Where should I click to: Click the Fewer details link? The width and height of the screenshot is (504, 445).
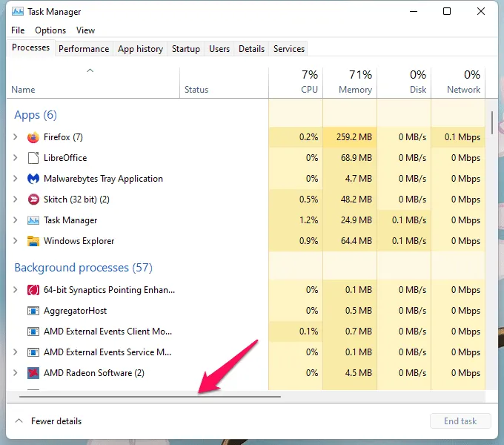56,421
